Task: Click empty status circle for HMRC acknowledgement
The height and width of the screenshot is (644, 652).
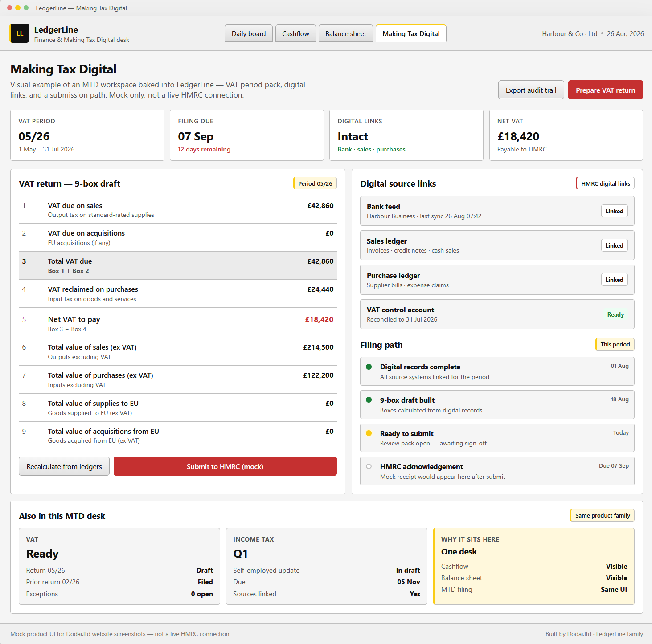Action: (x=369, y=466)
